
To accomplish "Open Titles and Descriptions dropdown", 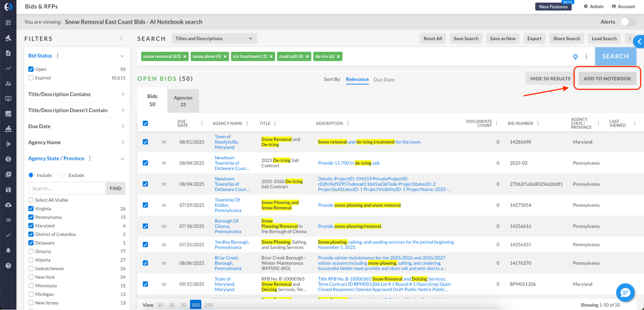I will 214,38.
